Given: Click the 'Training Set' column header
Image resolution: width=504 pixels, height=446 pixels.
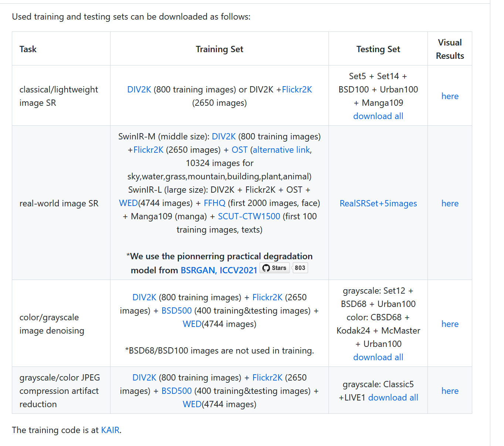Looking at the screenshot, I should tap(219, 49).
